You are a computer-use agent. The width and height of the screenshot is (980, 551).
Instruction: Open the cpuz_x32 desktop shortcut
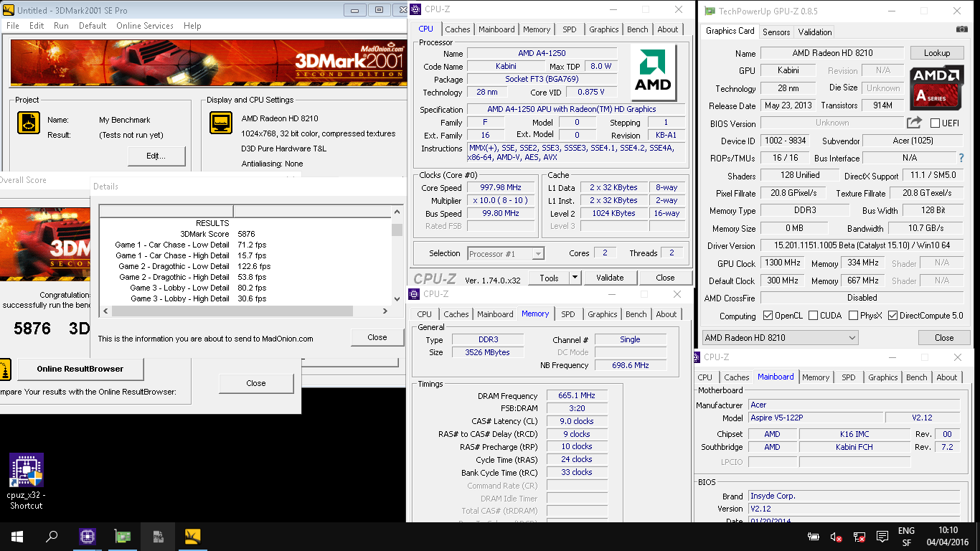tap(27, 481)
